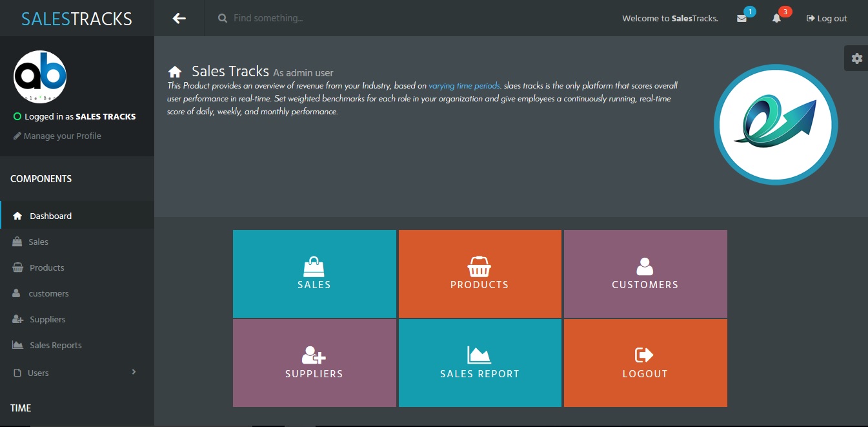Screen dimensions: 868x427
Task: Click the SALESTRACKS brand logo
Action: (77, 19)
